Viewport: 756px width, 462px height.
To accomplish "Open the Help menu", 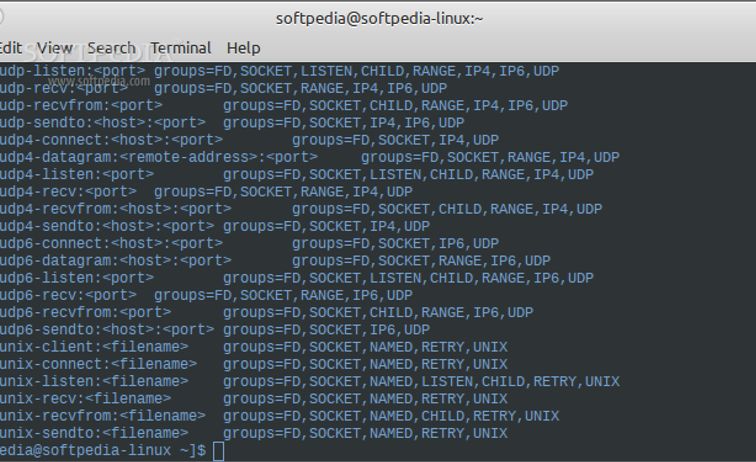I will point(243,48).
